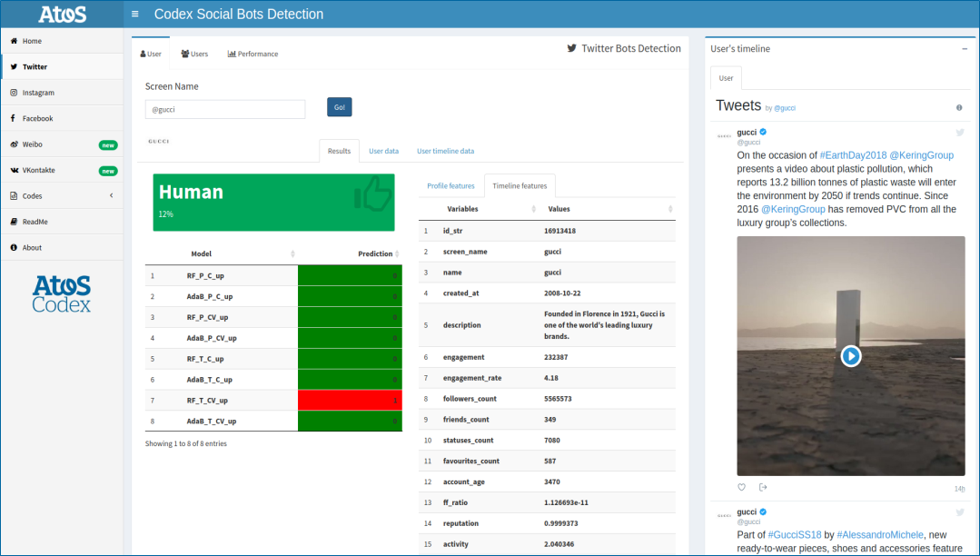Viewport: 980px width, 556px height.
Task: Click the Atos logo in the header
Action: 62,14
